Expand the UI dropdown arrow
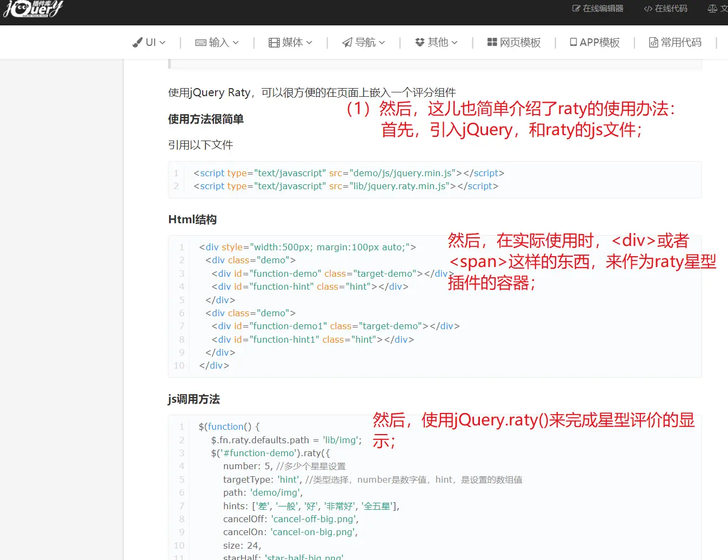The height and width of the screenshot is (560, 728). (162, 43)
